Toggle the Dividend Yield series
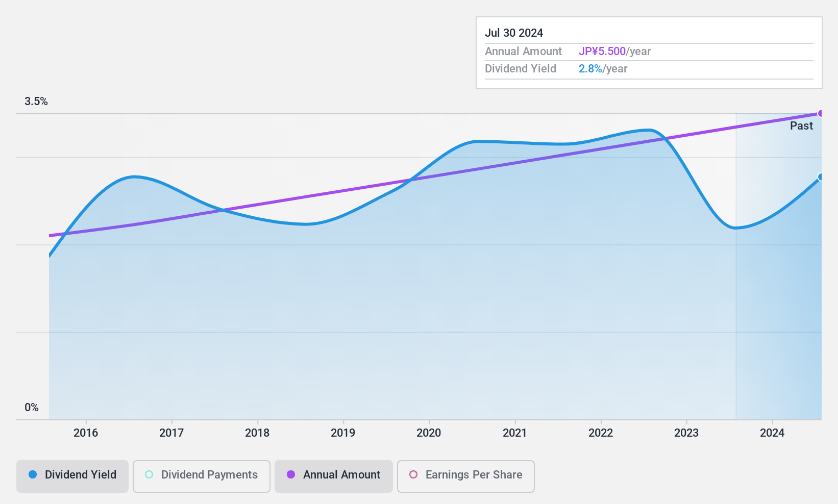Viewport: 838px width, 504px height. [x=72, y=476]
